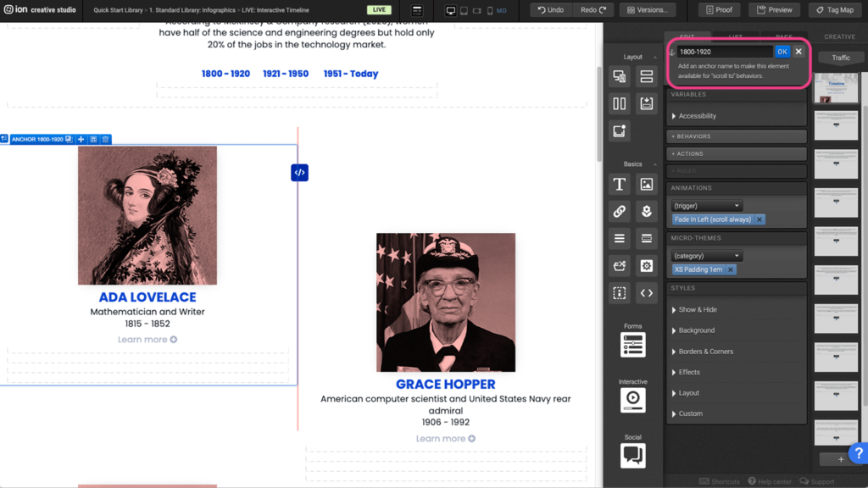Open the Proof view
The image size is (868, 488).
(x=719, y=10)
